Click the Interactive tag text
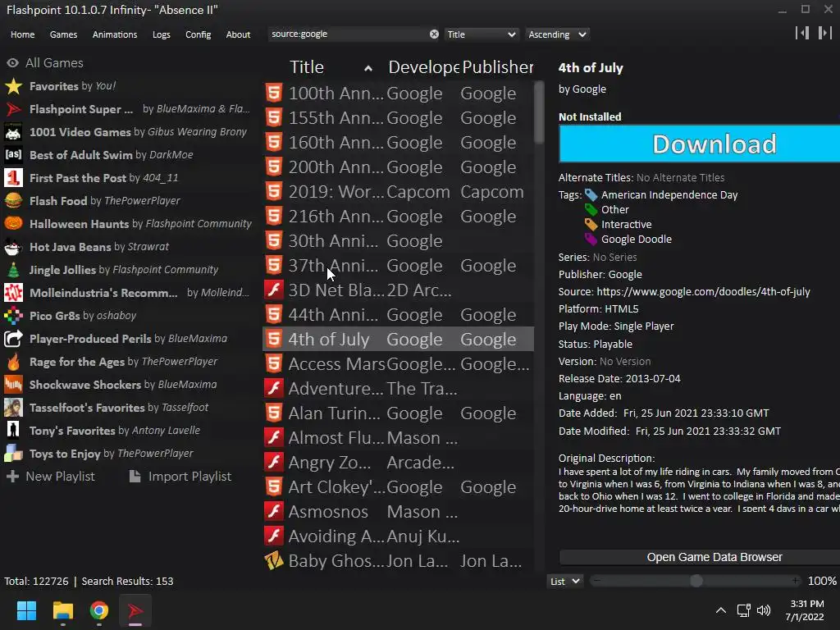 coord(626,225)
